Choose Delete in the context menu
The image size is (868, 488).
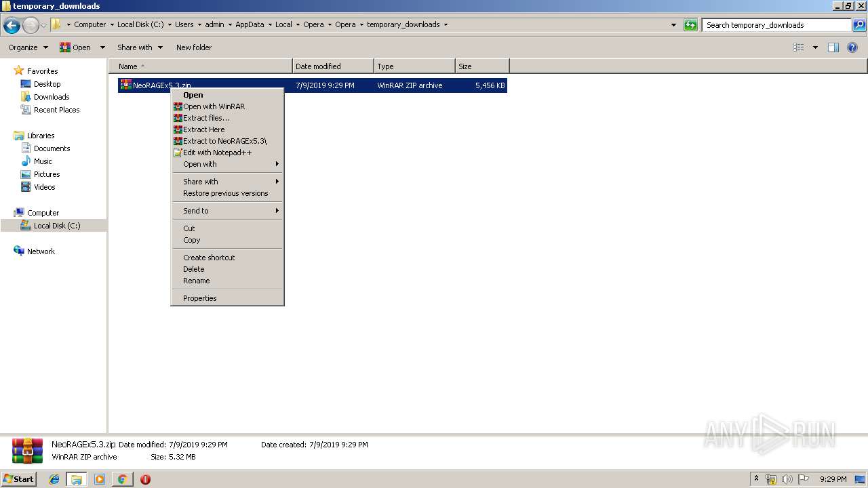(x=227, y=269)
